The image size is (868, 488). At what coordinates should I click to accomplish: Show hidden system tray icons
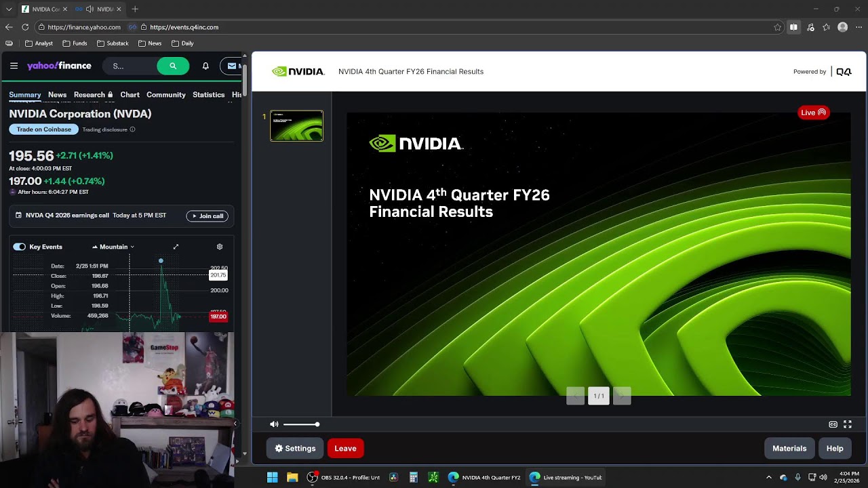[768, 477]
